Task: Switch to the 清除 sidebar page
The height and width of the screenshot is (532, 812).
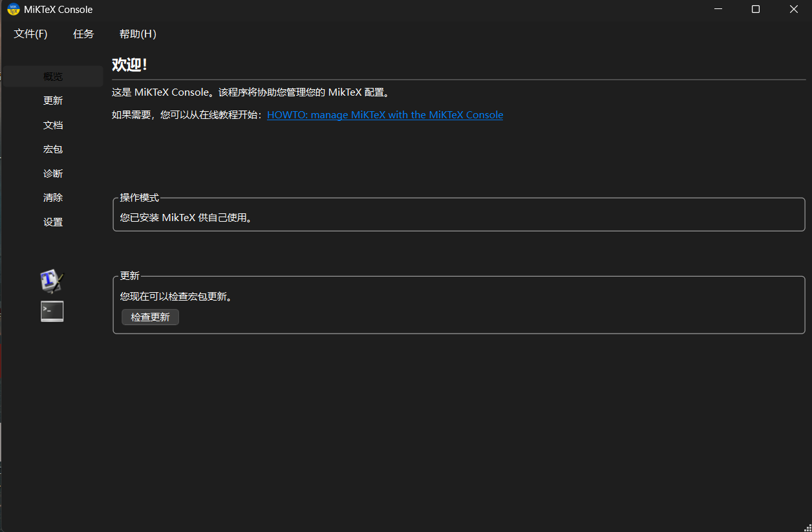Action: point(53,198)
